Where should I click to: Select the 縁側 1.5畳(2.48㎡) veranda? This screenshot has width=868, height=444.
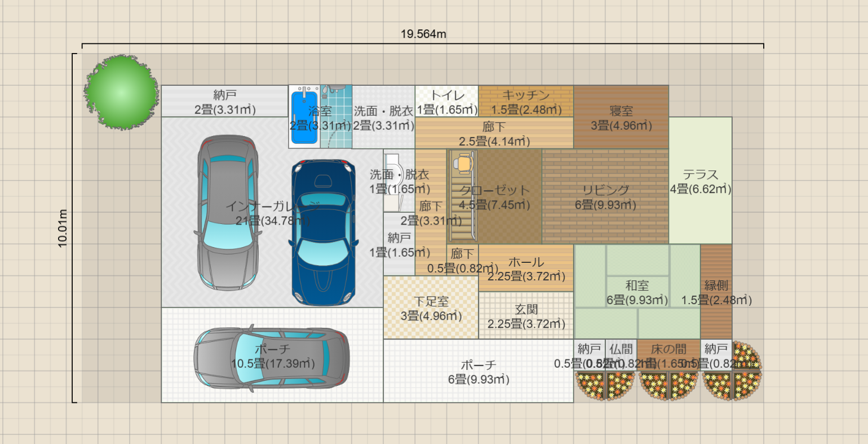[x=716, y=292]
